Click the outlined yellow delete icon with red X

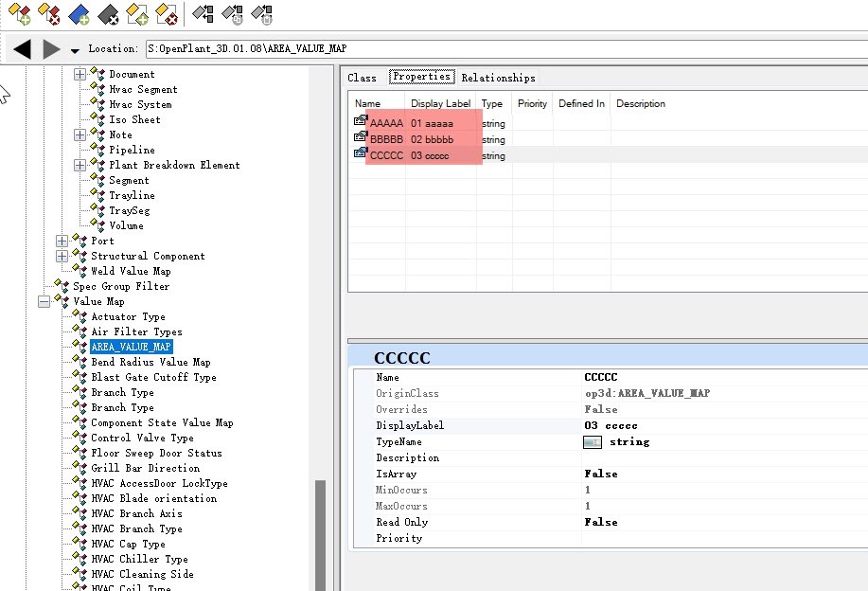point(167,13)
